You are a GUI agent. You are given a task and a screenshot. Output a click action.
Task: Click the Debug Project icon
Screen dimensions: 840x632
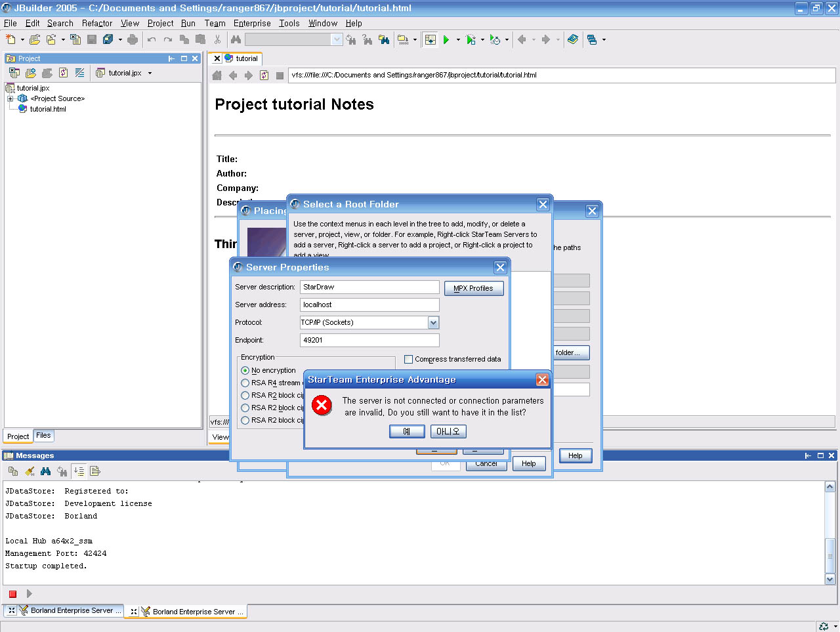click(x=471, y=39)
